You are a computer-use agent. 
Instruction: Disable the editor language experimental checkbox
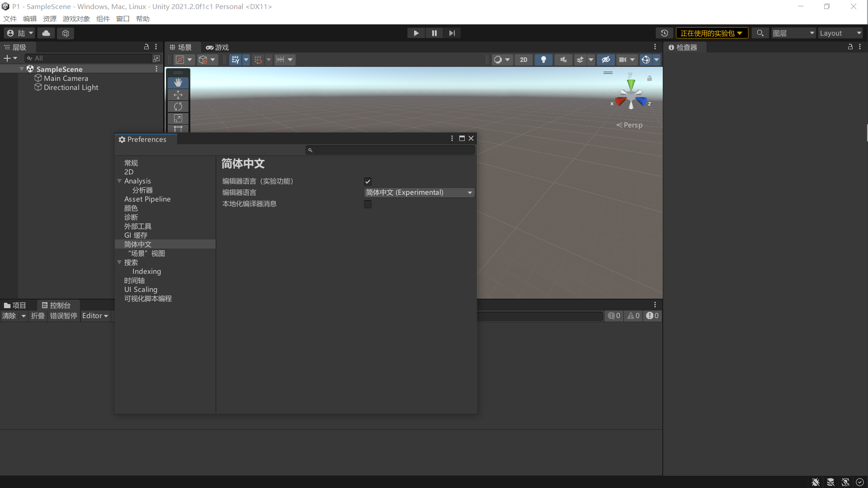tap(368, 181)
